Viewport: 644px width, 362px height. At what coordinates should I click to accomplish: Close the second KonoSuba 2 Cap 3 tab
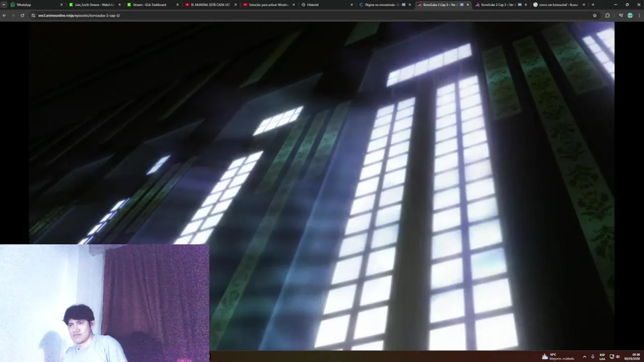[x=526, y=5]
